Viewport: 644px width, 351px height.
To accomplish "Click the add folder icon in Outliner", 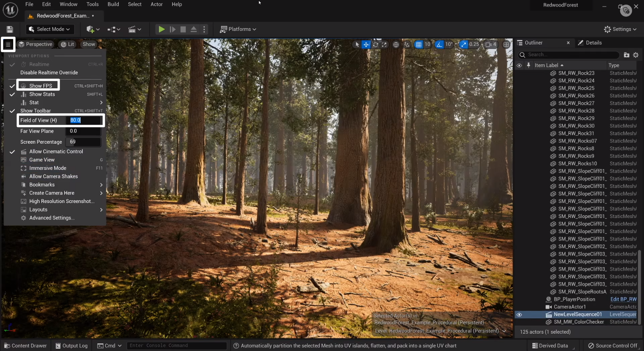I will (x=626, y=55).
